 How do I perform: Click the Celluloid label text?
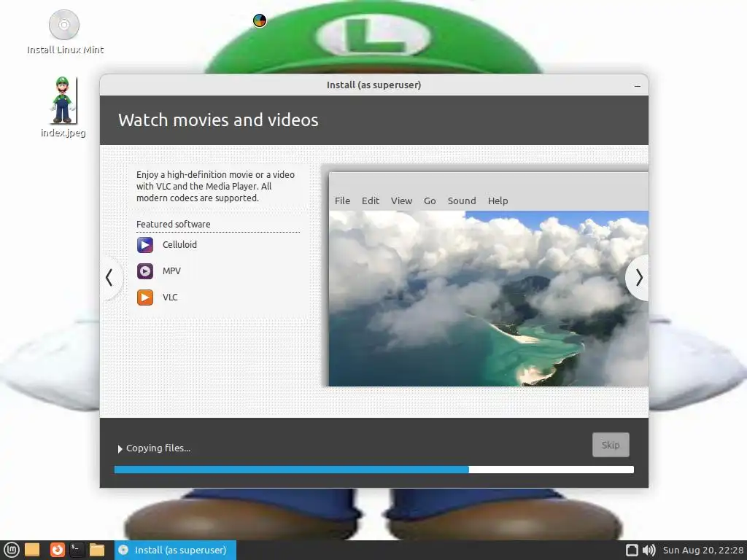coord(179,245)
